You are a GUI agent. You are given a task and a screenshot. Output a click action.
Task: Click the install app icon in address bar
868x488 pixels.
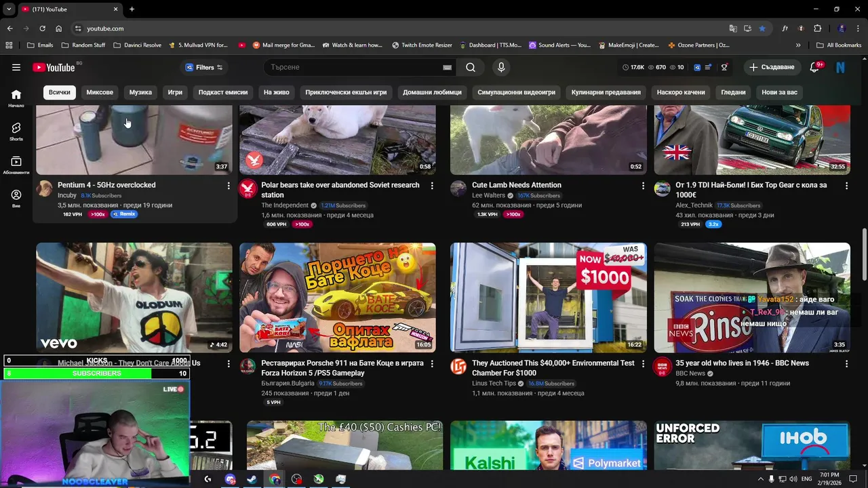pos(747,28)
